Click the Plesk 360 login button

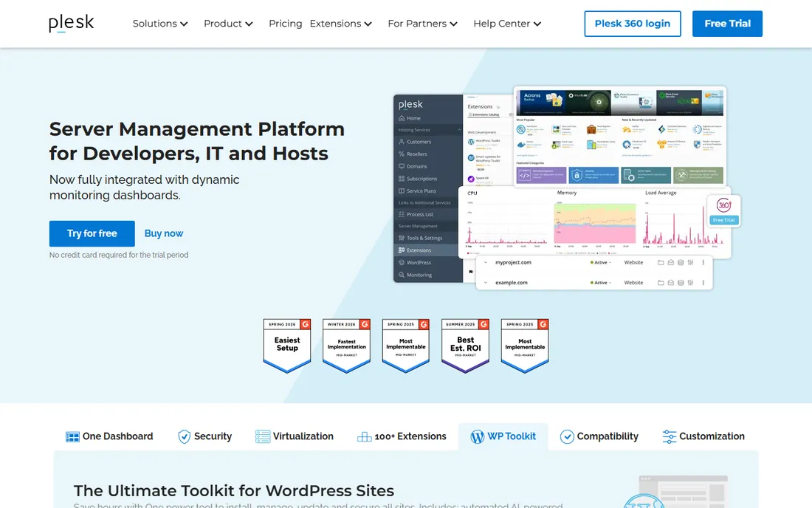633,24
